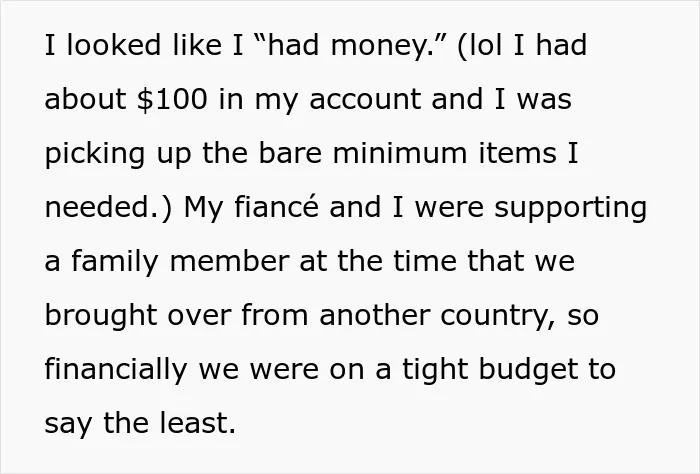The width and height of the screenshot is (700, 474).
Task: Click the $100 amount in the text
Action: (172, 99)
